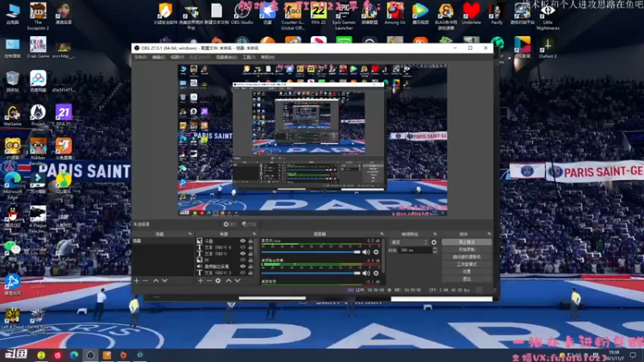644x362 pixels.
Task: Open the Little Nightmares desktop icon
Action: click(x=548, y=16)
